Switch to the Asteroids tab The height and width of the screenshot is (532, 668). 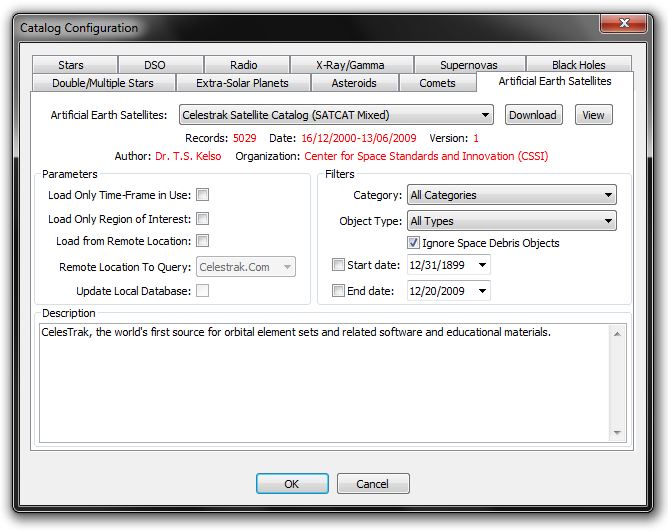[352, 83]
